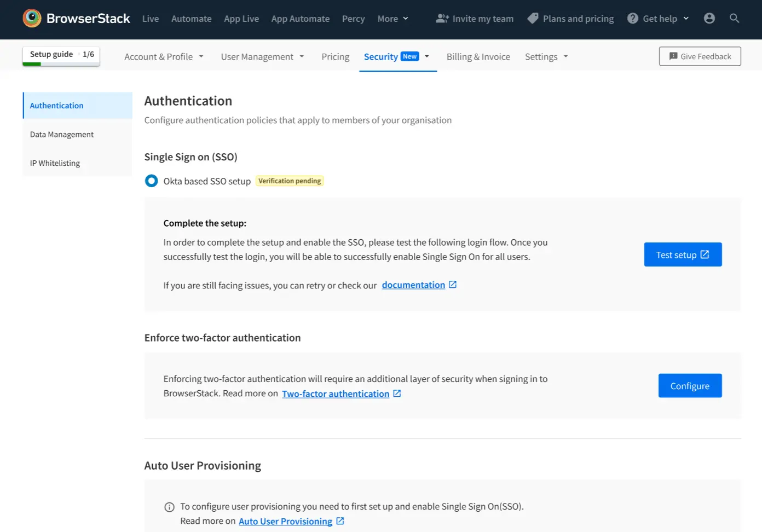Switch to the Data Management section
The height and width of the screenshot is (532, 762).
click(x=62, y=135)
